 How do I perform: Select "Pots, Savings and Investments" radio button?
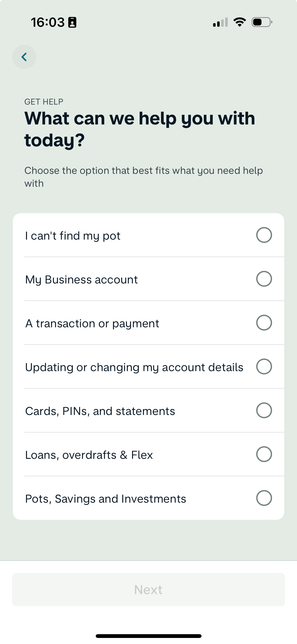[x=264, y=498]
